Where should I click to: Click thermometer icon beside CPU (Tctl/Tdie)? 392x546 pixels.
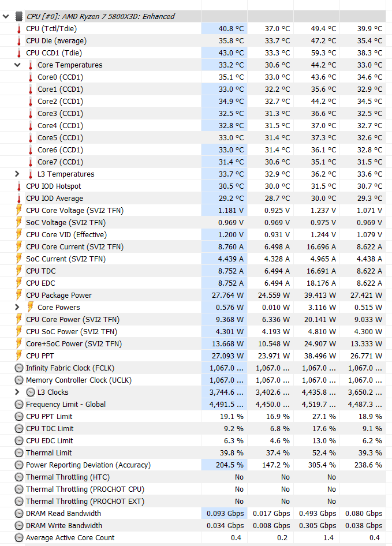[19, 29]
